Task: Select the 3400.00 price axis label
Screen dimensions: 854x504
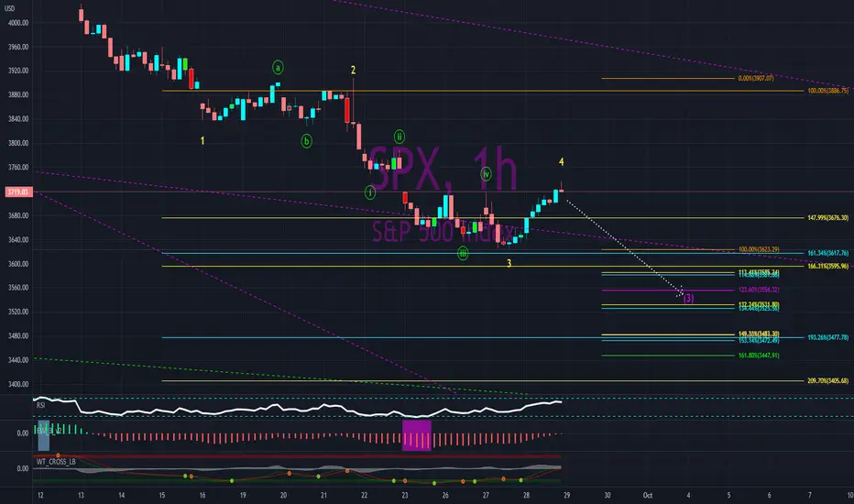Action: (18, 384)
